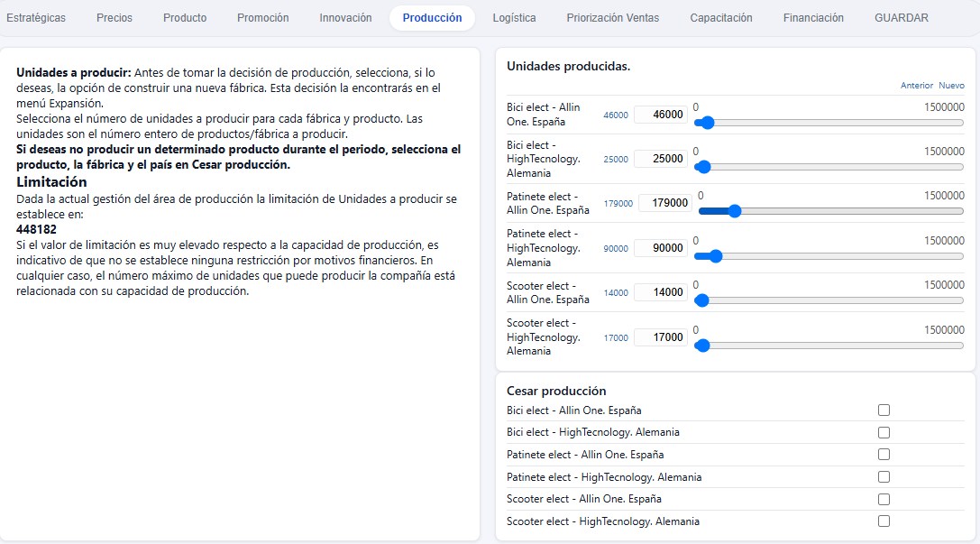Viewport: 980px width, 544px height.
Task: Click the previous value 14000 text
Action: (616, 292)
